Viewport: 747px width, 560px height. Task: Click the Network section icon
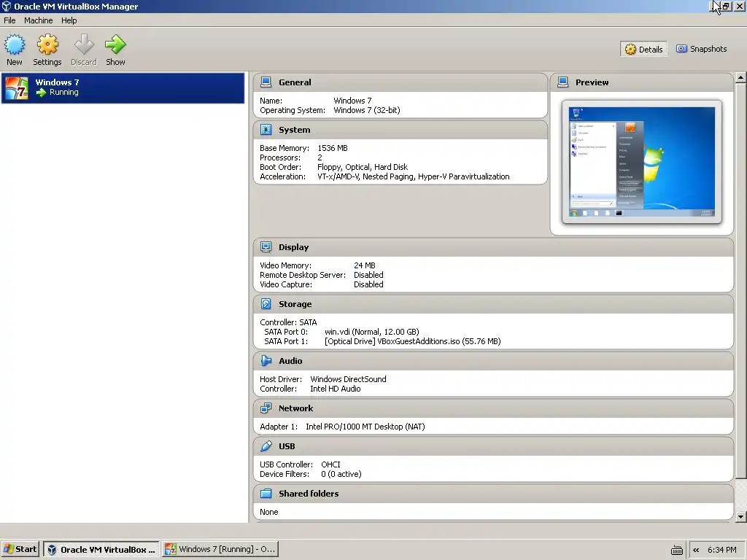tap(266, 408)
